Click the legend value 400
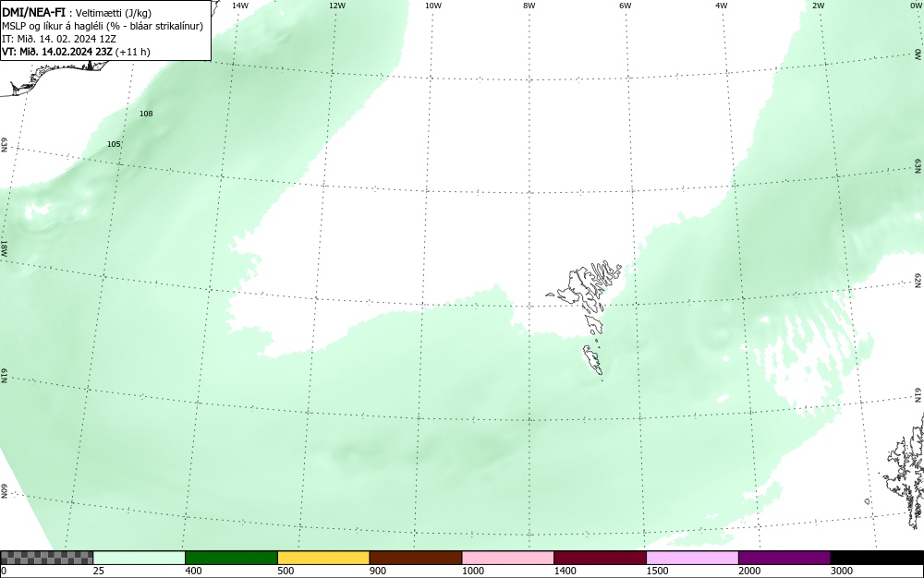Screen dimensions: 924x578 coord(193,571)
